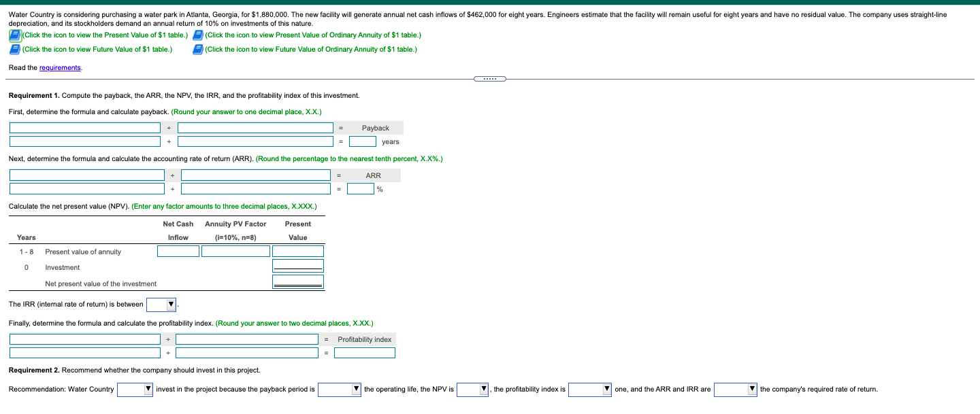
Task: Click the 'Profitability index' header label
Action: click(x=365, y=339)
